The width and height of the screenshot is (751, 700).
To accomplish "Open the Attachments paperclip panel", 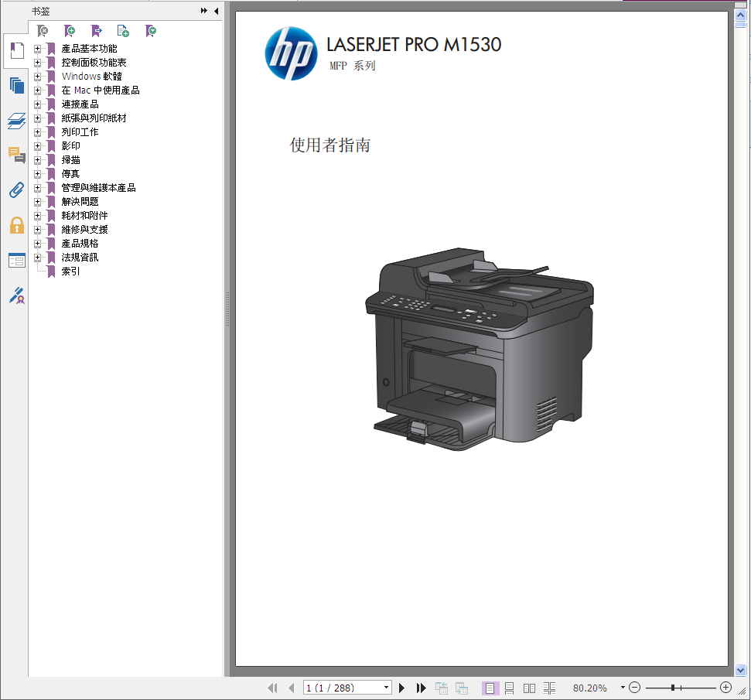I will click(x=17, y=190).
